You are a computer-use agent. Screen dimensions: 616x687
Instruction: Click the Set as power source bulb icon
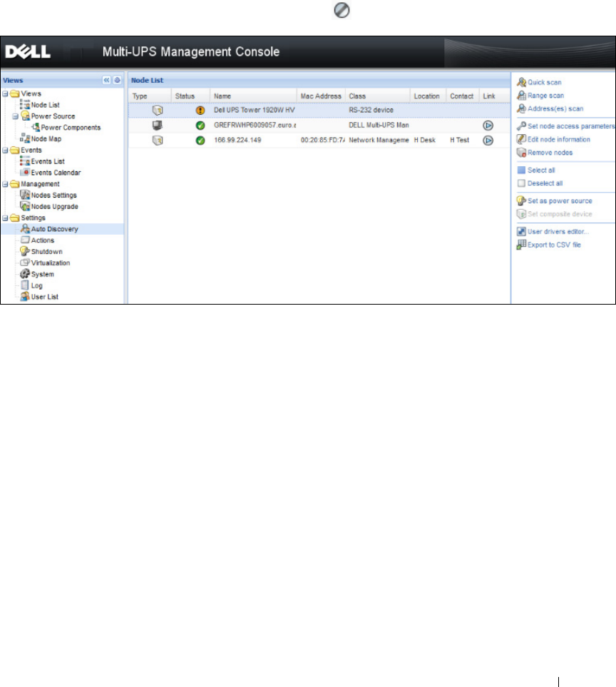[521, 200]
